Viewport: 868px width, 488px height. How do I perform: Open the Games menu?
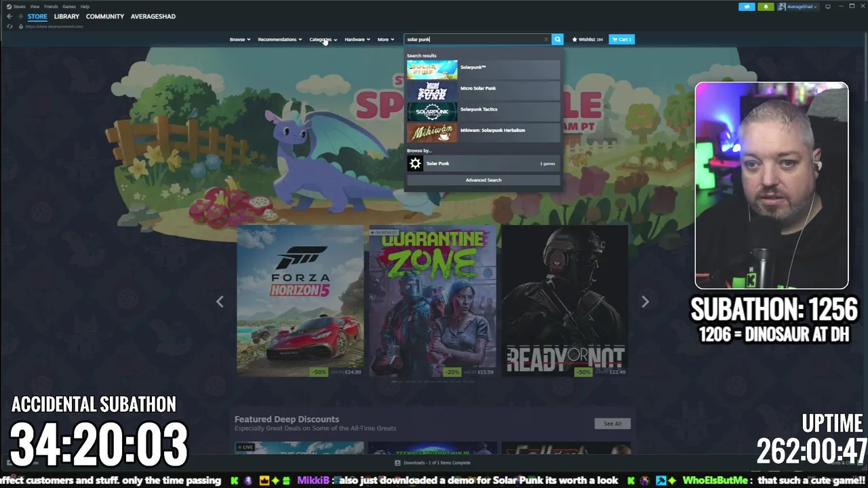[x=69, y=6]
